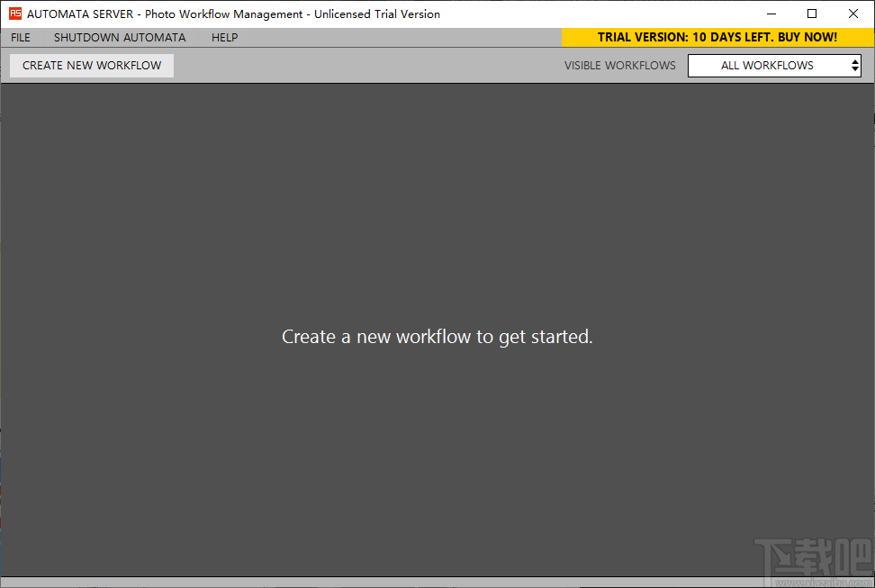
Task: Open the FILE menu
Action: (21, 38)
